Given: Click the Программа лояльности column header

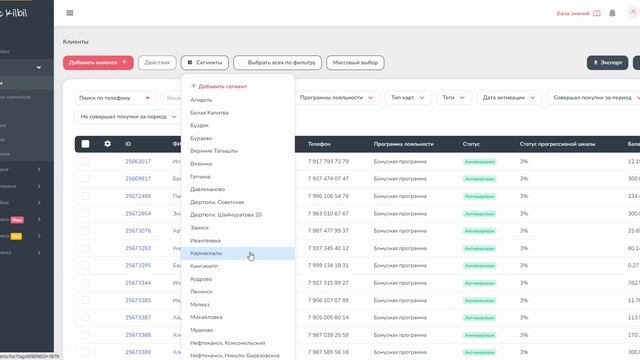Looking at the screenshot, I should pyautogui.click(x=403, y=144).
